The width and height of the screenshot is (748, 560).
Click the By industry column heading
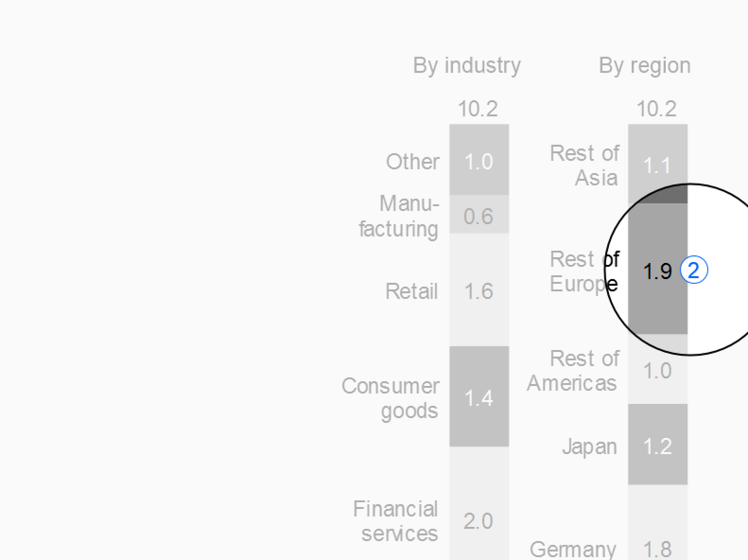(467, 65)
